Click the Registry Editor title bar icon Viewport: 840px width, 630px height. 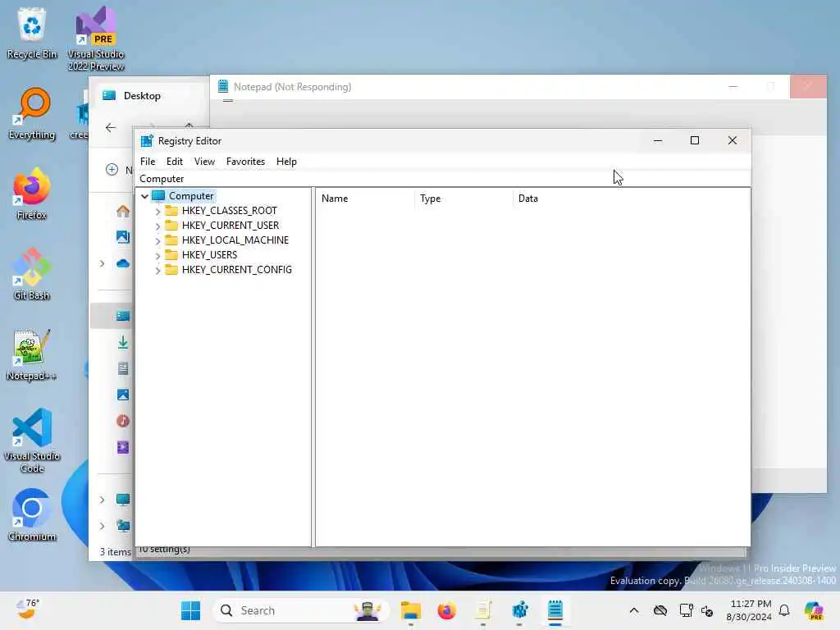(x=146, y=141)
